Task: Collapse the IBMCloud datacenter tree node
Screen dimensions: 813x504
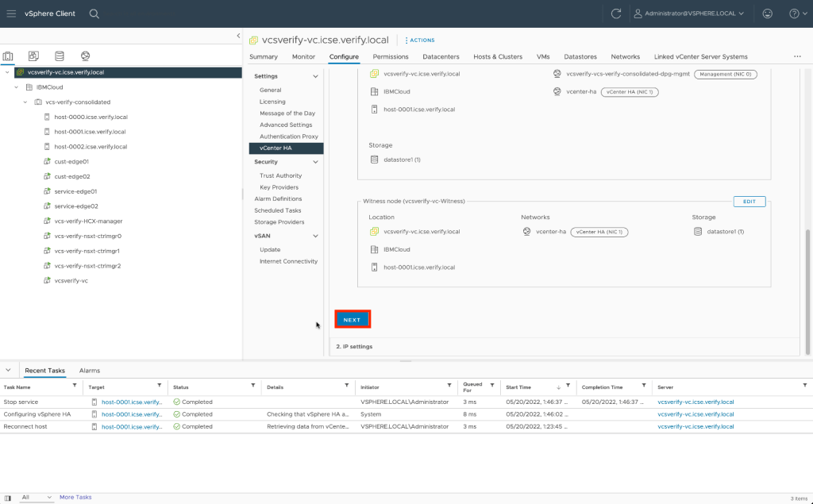Action: [x=17, y=87]
